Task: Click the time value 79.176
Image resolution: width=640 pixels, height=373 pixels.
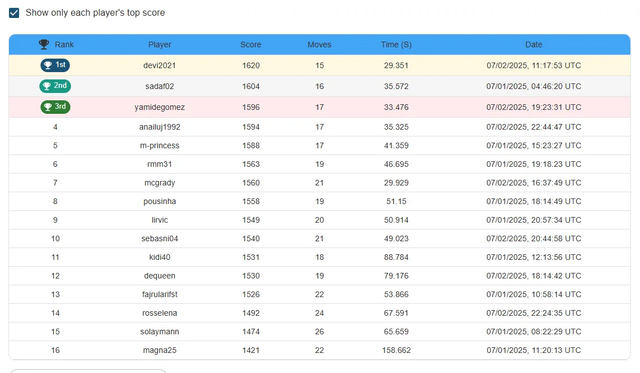Action: (396, 276)
